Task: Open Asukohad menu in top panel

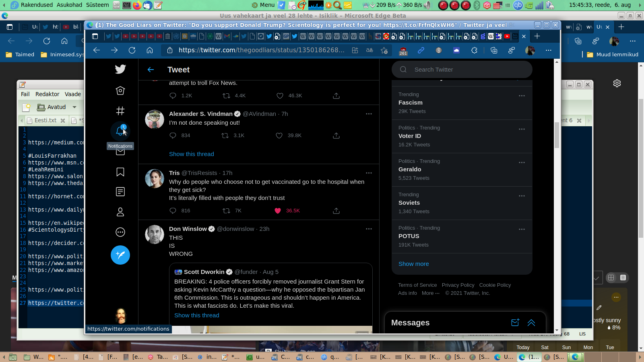Action: 69,5
